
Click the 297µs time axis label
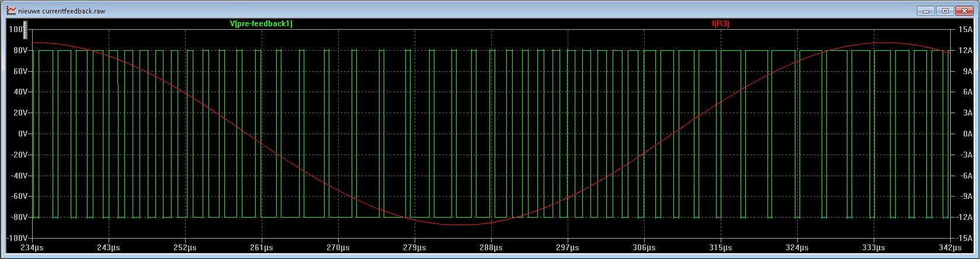point(568,248)
